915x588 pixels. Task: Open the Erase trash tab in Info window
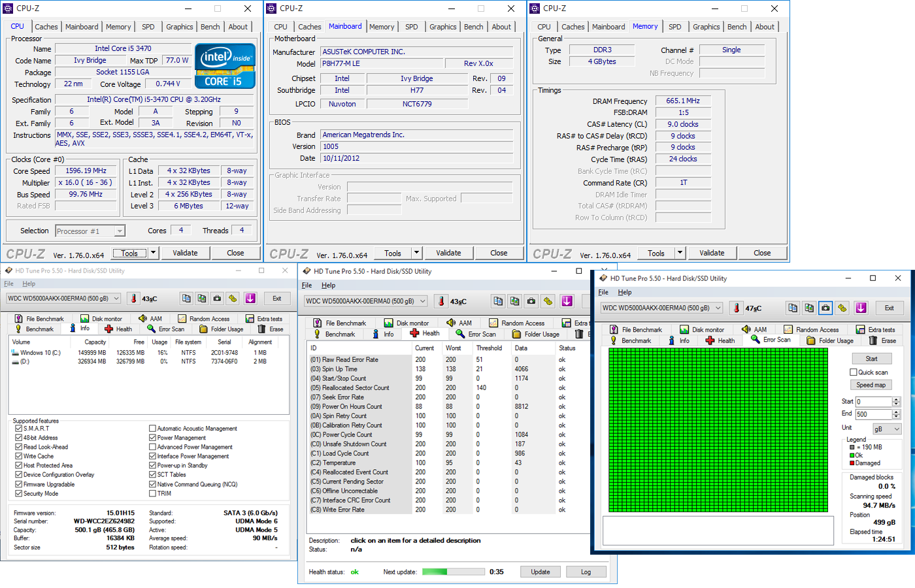click(271, 329)
